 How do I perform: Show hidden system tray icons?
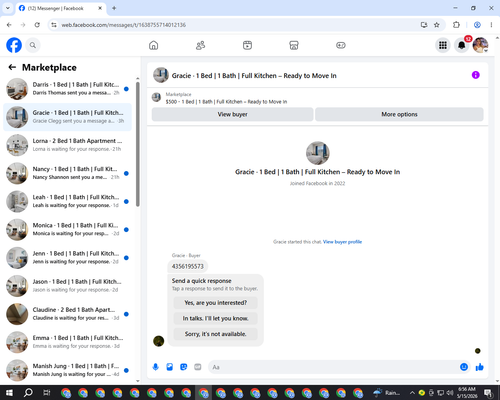[412, 393]
